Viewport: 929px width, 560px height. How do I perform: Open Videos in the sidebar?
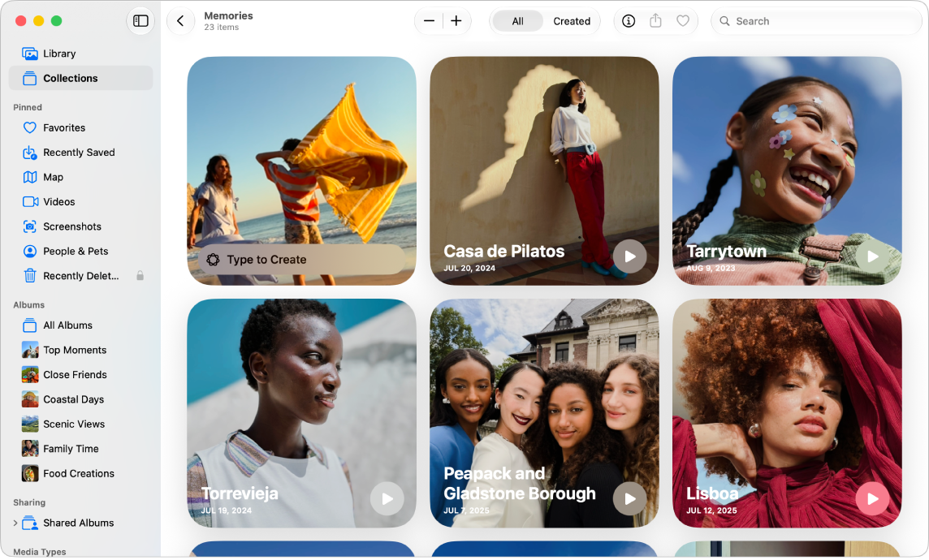click(80, 202)
